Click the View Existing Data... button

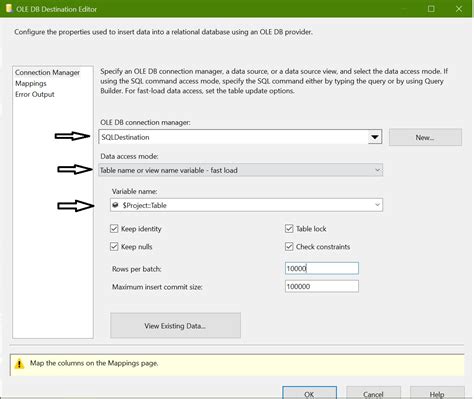pos(175,326)
